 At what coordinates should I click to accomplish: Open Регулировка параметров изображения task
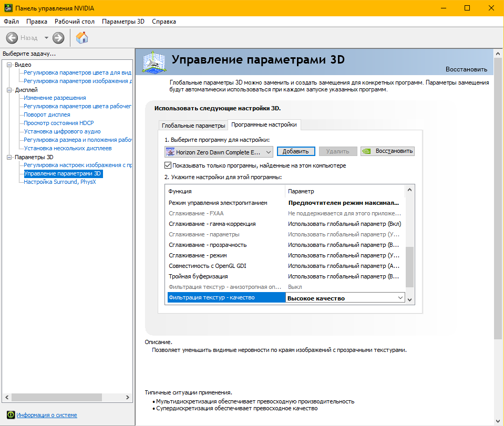[x=77, y=81]
